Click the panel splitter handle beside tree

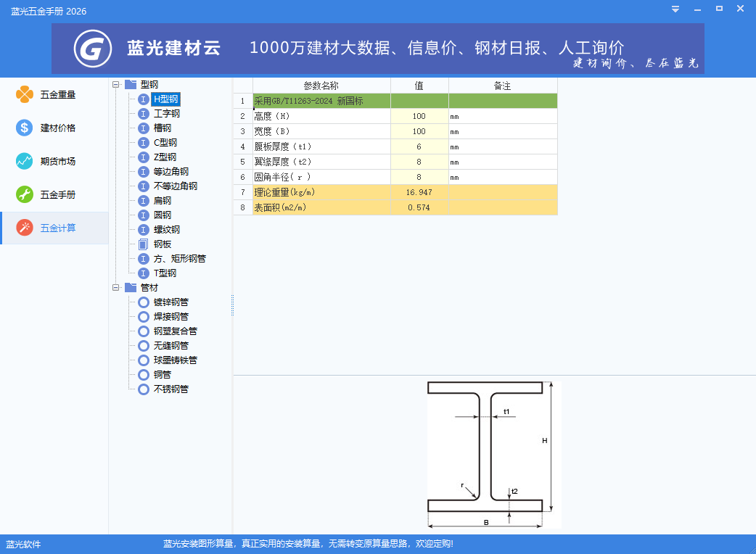coord(232,305)
